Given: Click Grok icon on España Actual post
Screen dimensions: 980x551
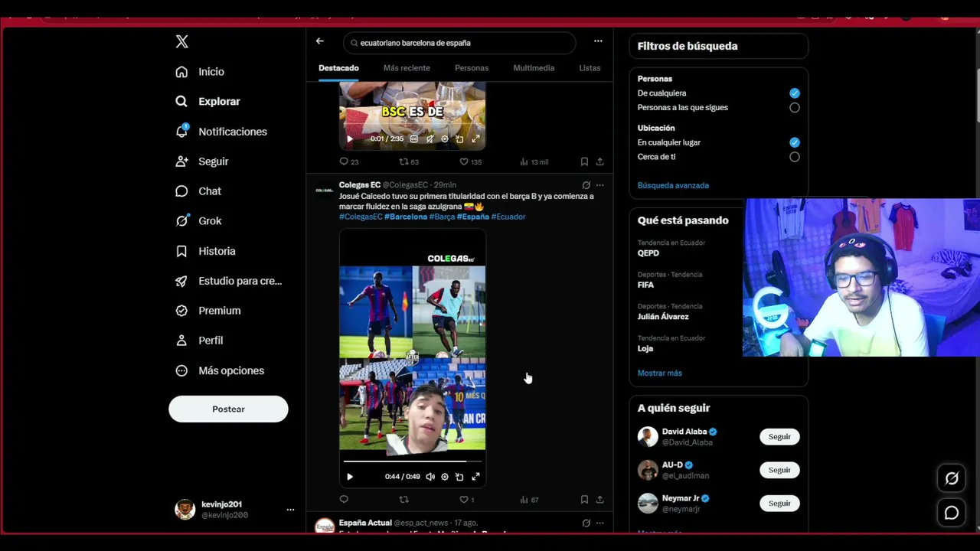Looking at the screenshot, I should click(586, 523).
